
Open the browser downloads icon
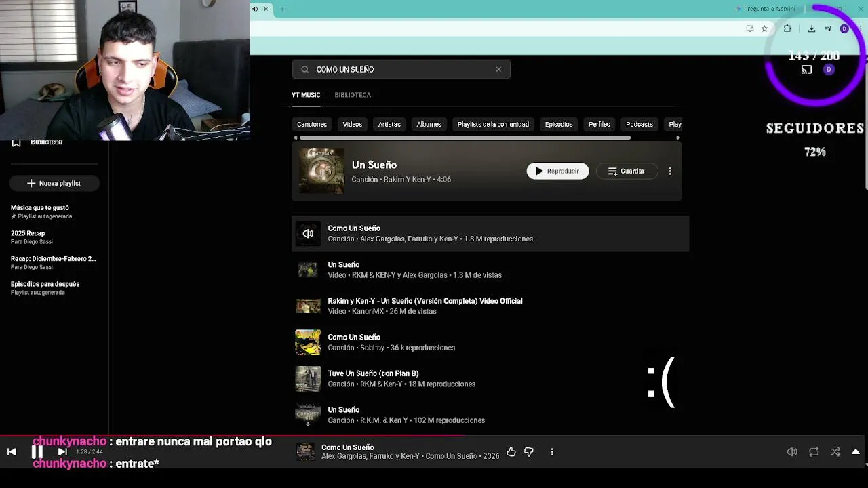tap(811, 28)
